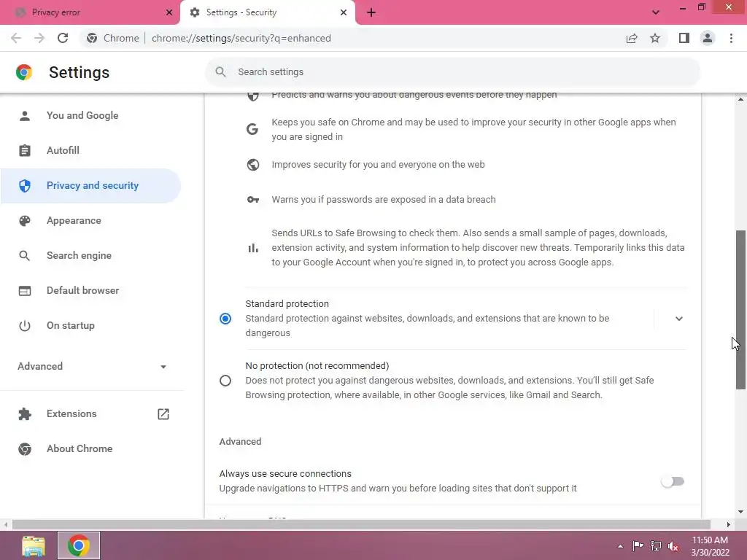
Task: Click the scroll down arrow
Action: click(x=741, y=513)
